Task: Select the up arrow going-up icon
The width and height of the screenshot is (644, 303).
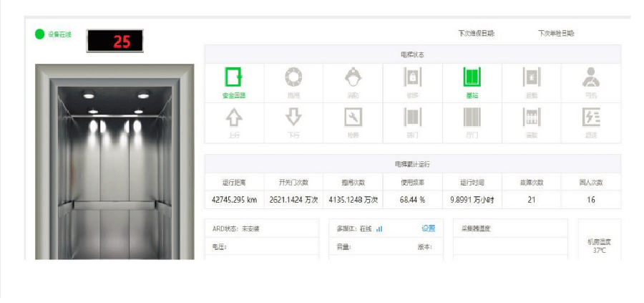Action: click(x=234, y=116)
